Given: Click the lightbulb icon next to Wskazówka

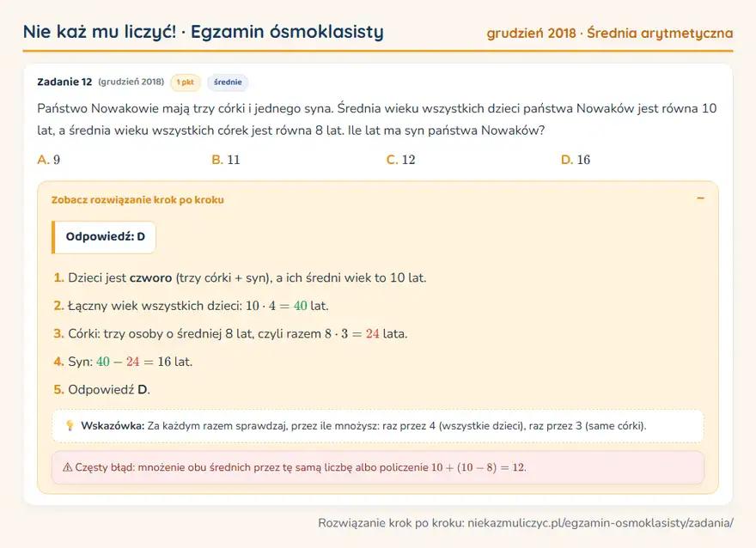Looking at the screenshot, I should [70, 425].
